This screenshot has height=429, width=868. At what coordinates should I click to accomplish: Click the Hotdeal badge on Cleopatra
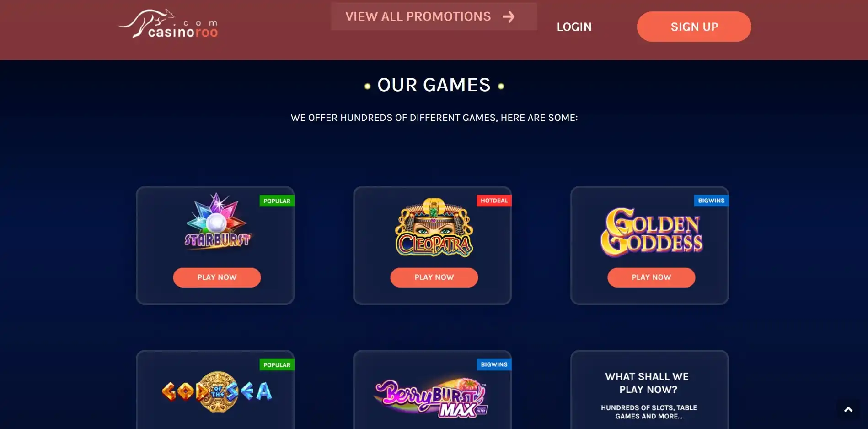pos(494,201)
